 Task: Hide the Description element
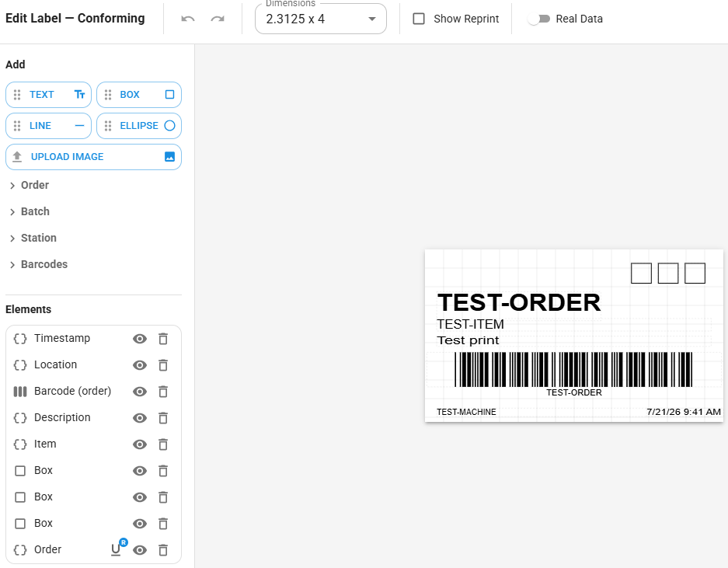pyautogui.click(x=140, y=419)
